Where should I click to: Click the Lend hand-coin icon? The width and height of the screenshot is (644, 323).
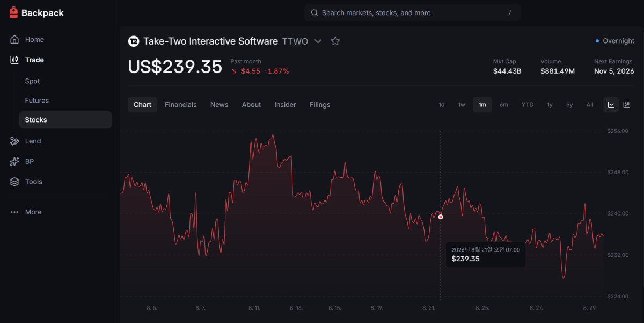tap(14, 141)
